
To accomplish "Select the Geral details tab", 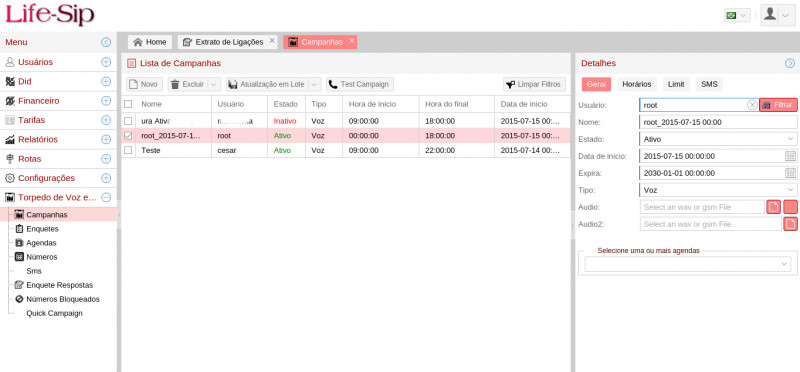I will pos(596,84).
